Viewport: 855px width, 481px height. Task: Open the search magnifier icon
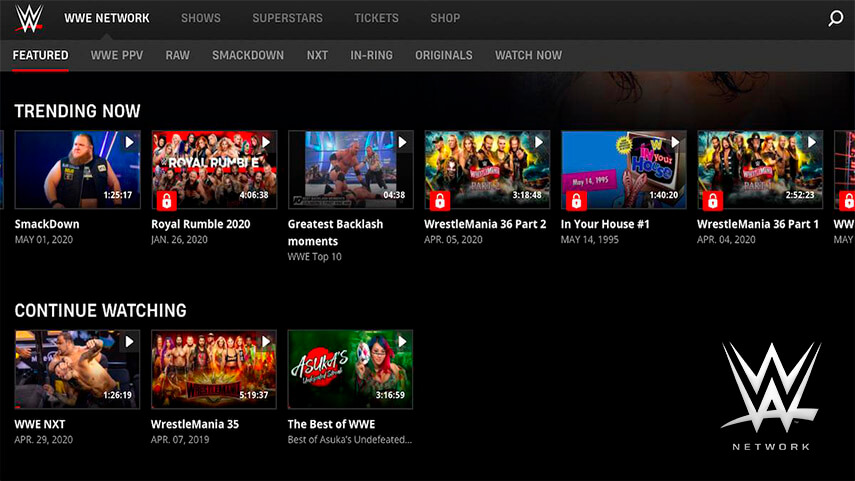(835, 19)
